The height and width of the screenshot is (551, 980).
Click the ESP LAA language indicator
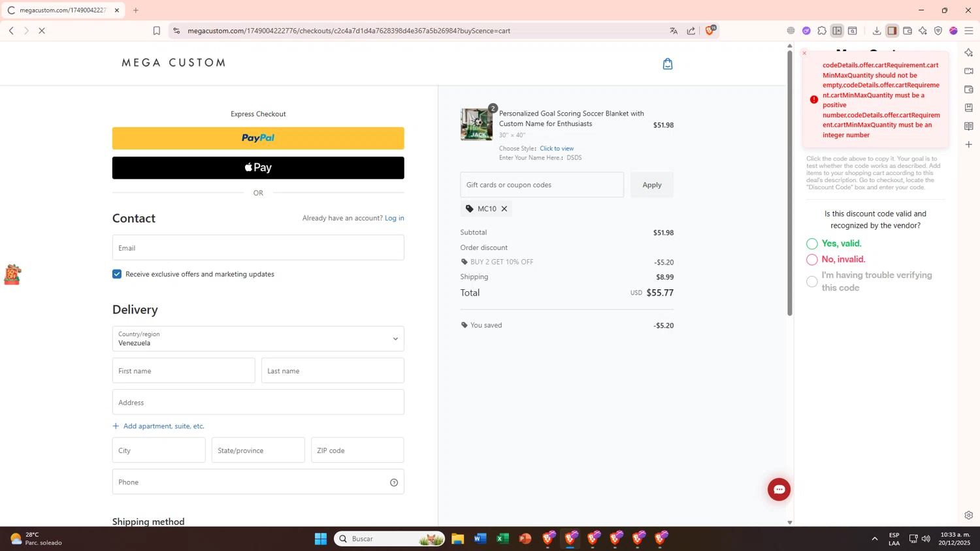coord(894,539)
